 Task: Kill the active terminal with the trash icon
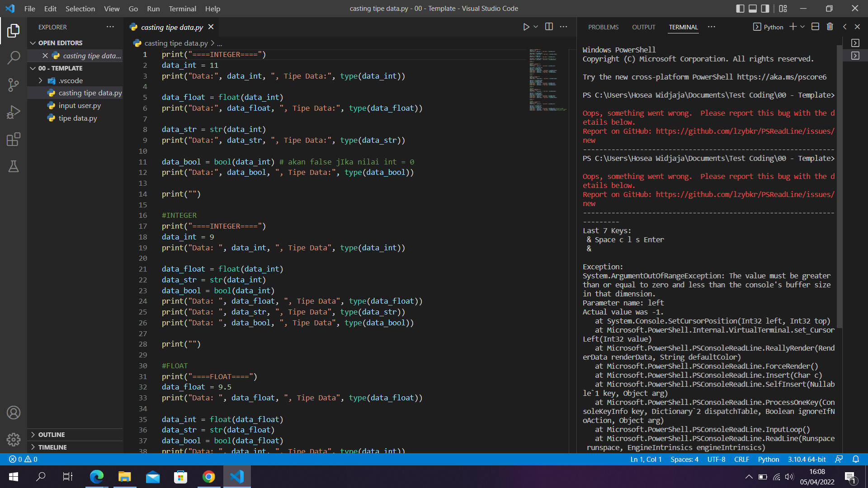tap(830, 27)
